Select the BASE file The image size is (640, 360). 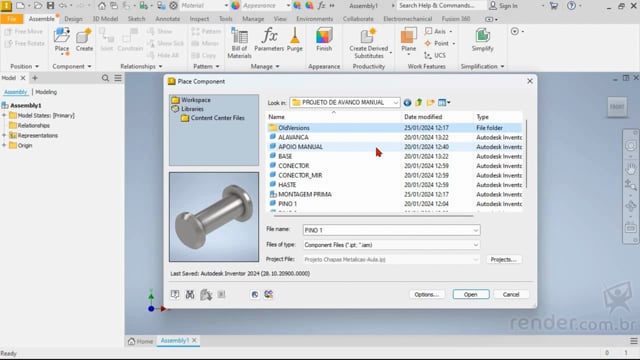[x=285, y=156]
